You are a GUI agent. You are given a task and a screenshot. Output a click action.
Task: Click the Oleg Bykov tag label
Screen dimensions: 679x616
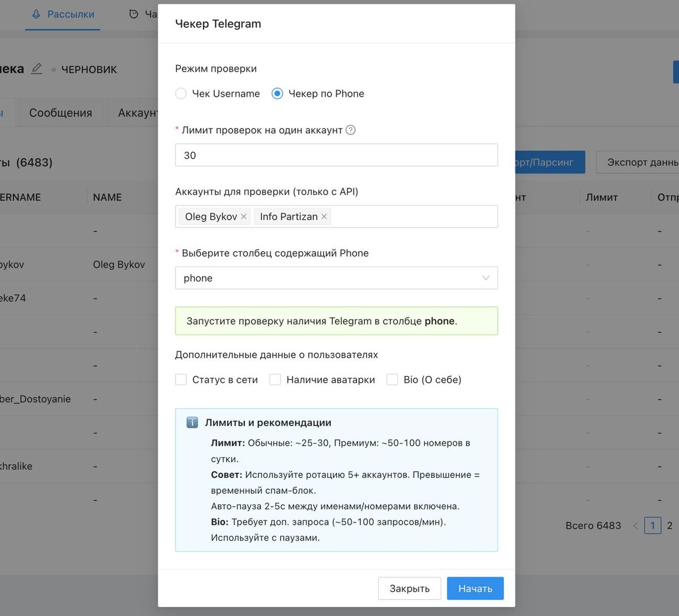[211, 216]
